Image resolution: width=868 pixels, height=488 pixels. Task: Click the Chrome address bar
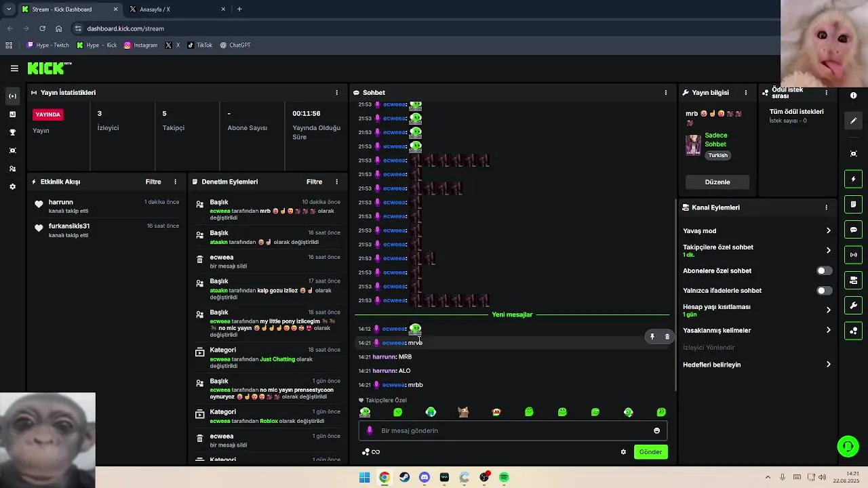tap(407, 28)
